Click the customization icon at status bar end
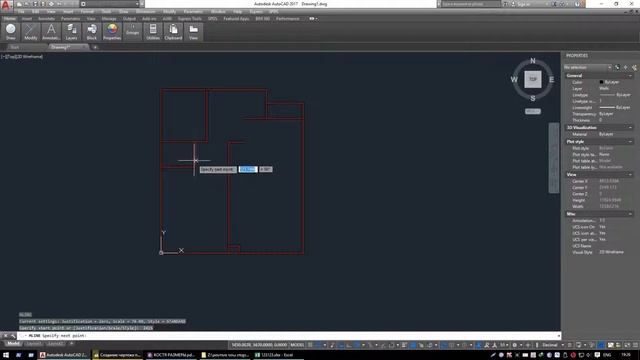This screenshot has width=640, height=360. point(635,345)
